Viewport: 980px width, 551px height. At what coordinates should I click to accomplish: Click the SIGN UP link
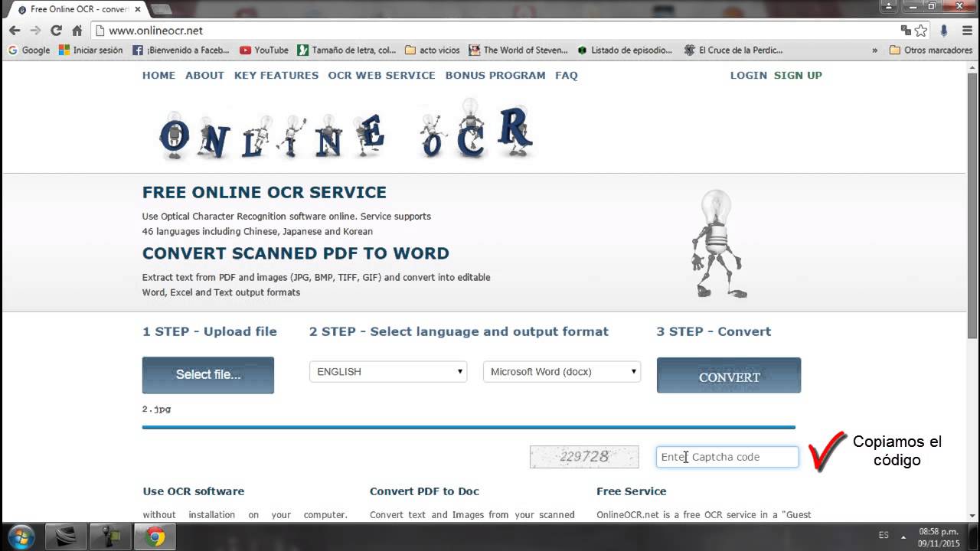(798, 75)
